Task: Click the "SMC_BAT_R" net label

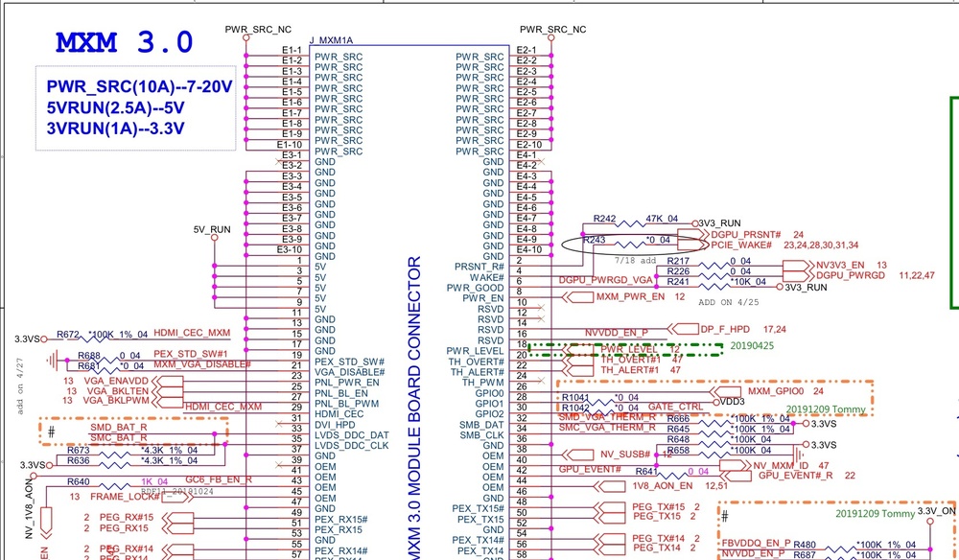Action: click(119, 437)
